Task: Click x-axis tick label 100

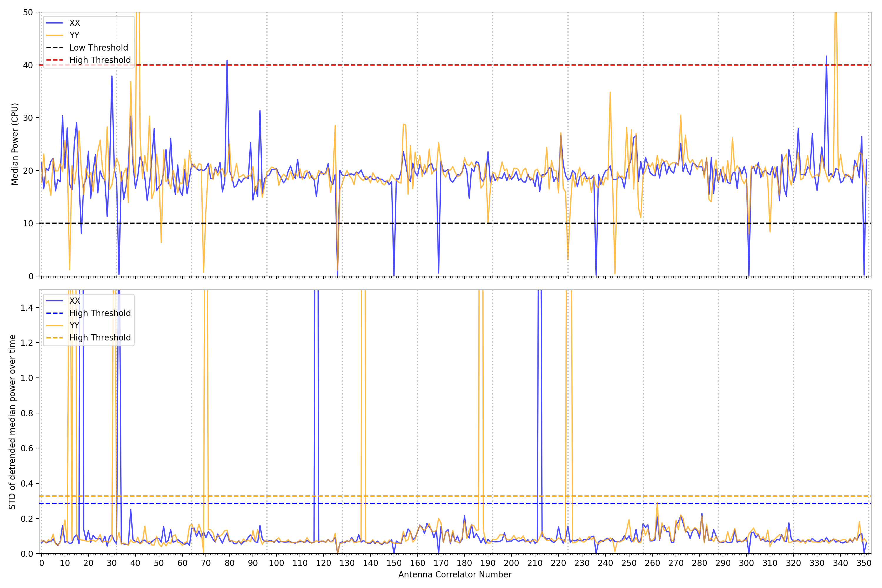Action: point(276,563)
